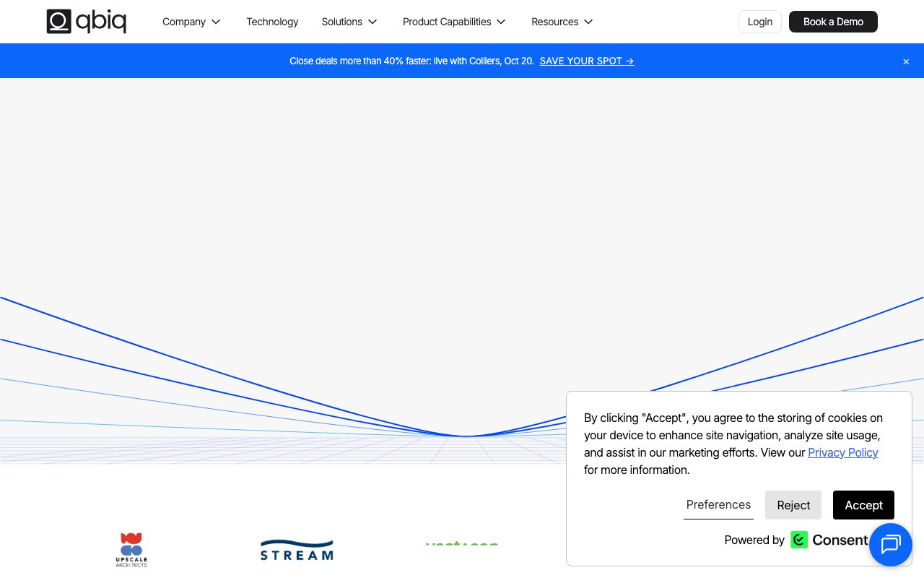Expand the Company dropdown menu
The height and width of the screenshot is (578, 924).
(x=191, y=22)
